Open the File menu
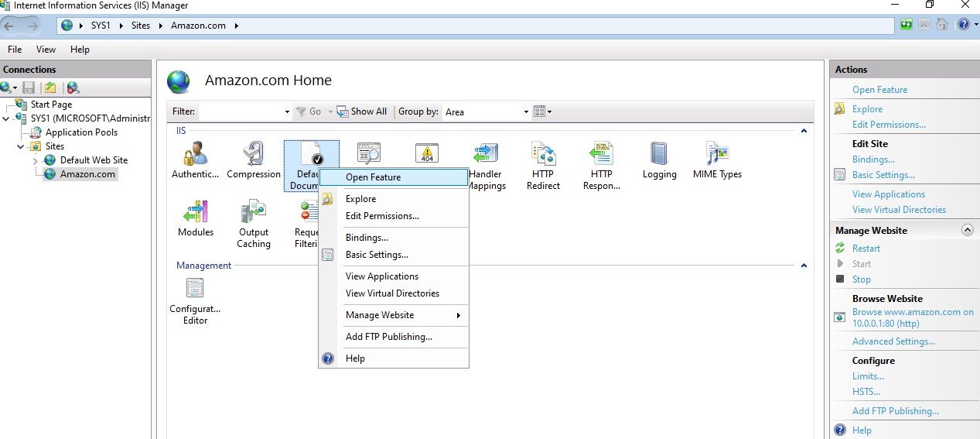This screenshot has width=980, height=439. coord(15,49)
